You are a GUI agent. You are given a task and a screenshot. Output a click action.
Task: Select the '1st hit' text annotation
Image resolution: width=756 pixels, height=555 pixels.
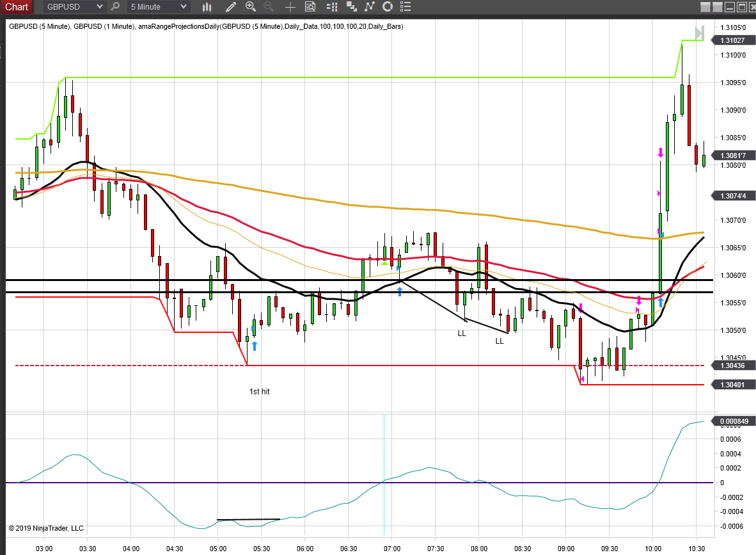[x=260, y=391]
